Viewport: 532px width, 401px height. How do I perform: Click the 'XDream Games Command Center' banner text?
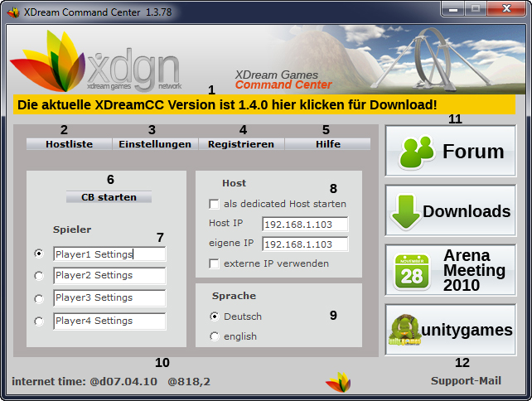[x=283, y=80]
